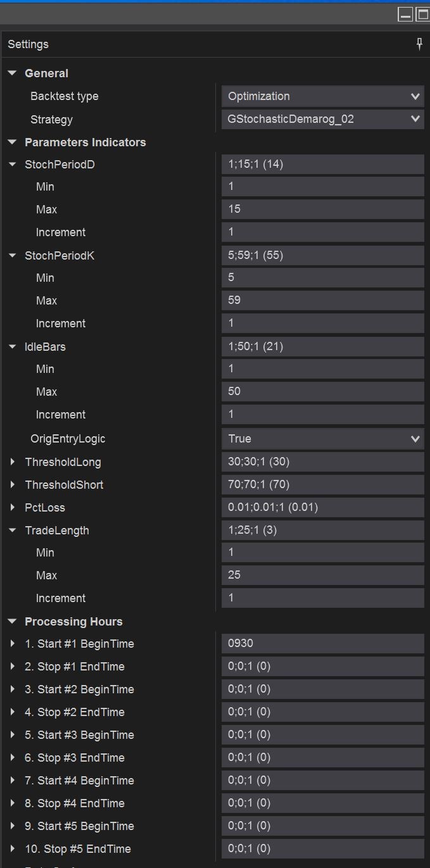Expand the ThresholdLong parameter
This screenshot has height=868, width=430.
[x=12, y=462]
